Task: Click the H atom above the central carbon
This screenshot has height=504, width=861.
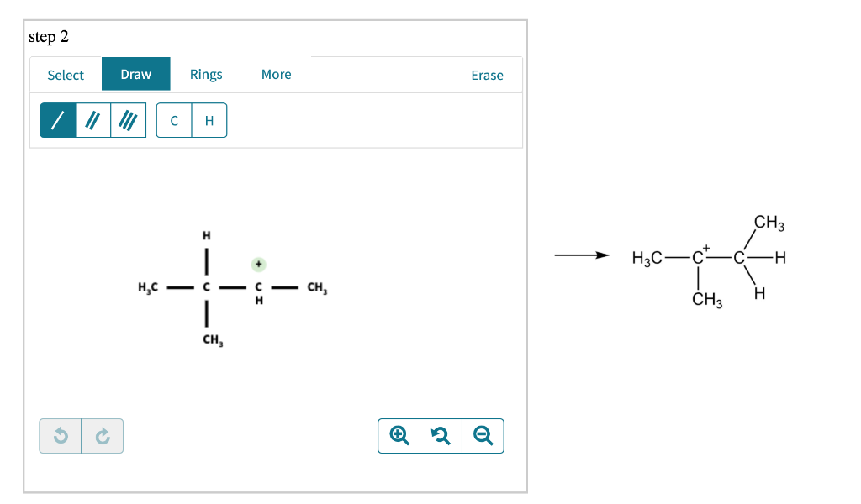Action: (205, 235)
